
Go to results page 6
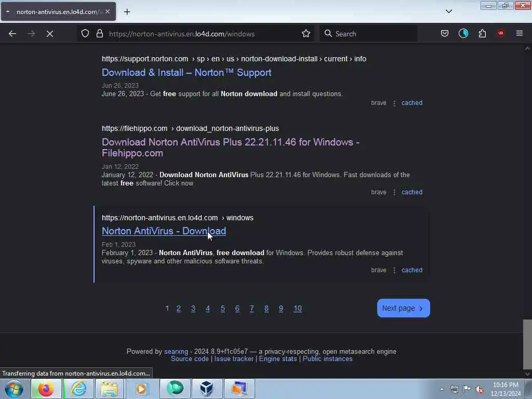[237, 309]
